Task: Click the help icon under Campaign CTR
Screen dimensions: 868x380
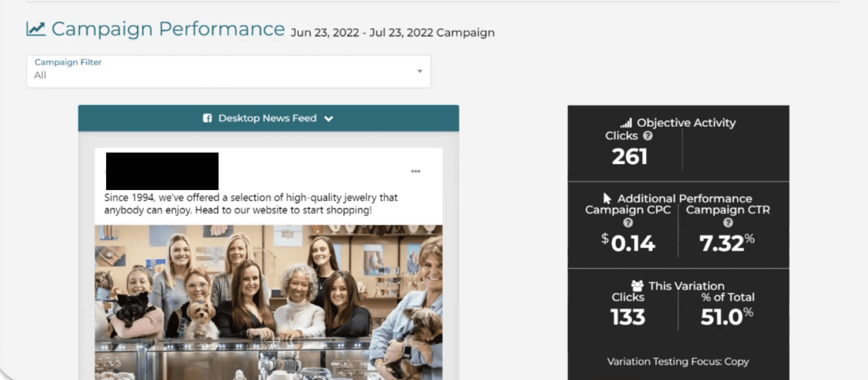Action: pos(728,223)
